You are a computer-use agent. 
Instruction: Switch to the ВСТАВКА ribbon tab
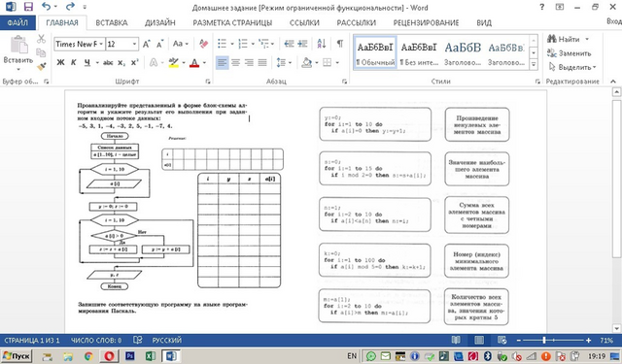[x=112, y=23]
